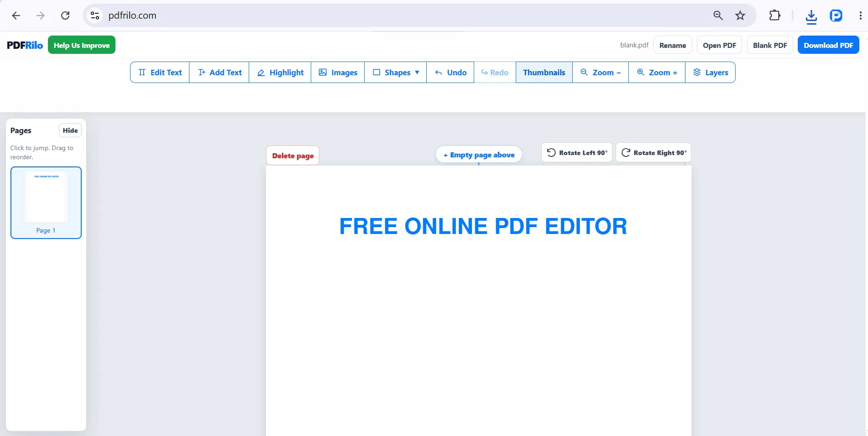Click the Redo button
The height and width of the screenshot is (436, 868).
point(495,73)
